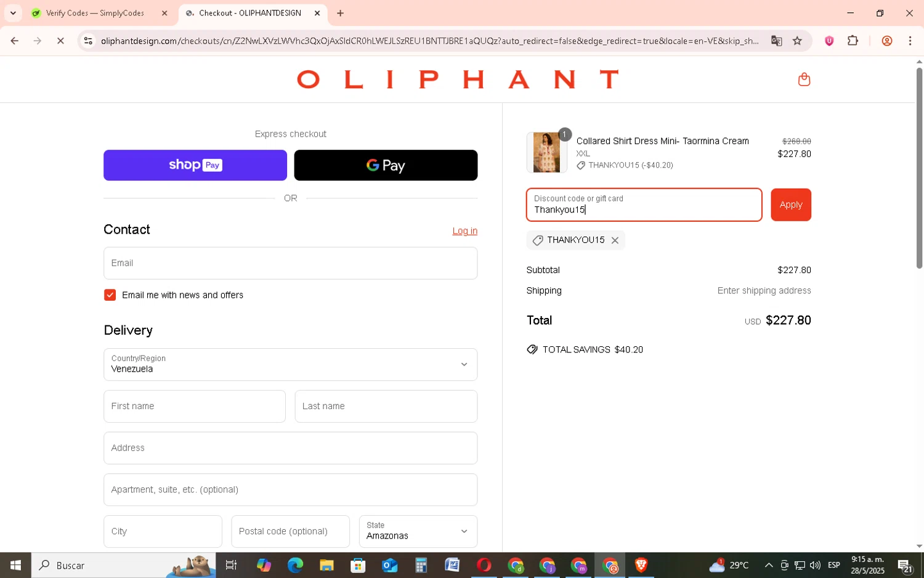Open the tab search dropdown arrow
This screenshot has height=578, width=924.
(x=13, y=13)
